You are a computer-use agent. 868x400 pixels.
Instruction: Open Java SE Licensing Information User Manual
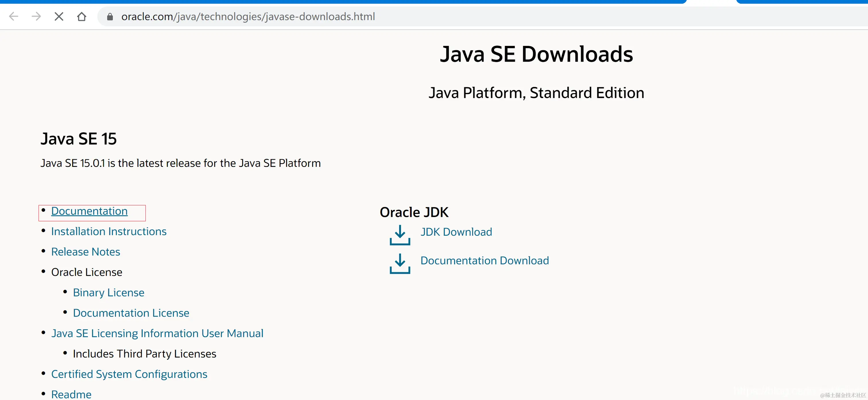click(x=157, y=333)
